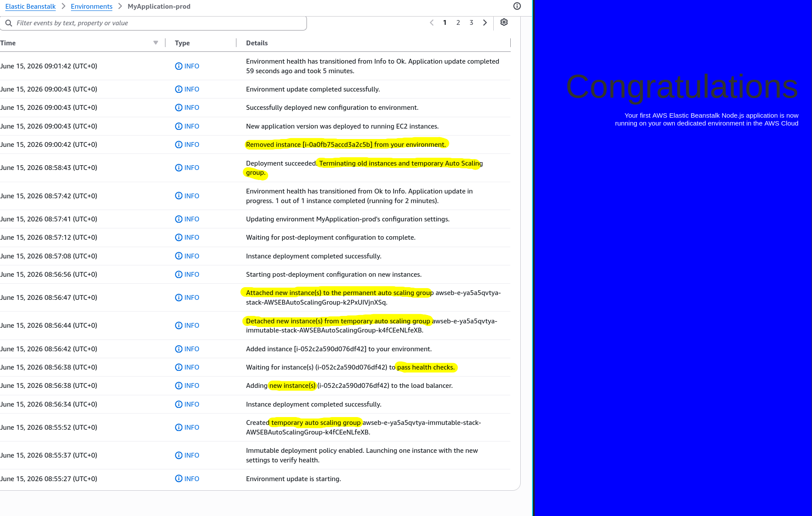Click INFO icon for 08:56:34 event
812x516 pixels.
(x=179, y=404)
